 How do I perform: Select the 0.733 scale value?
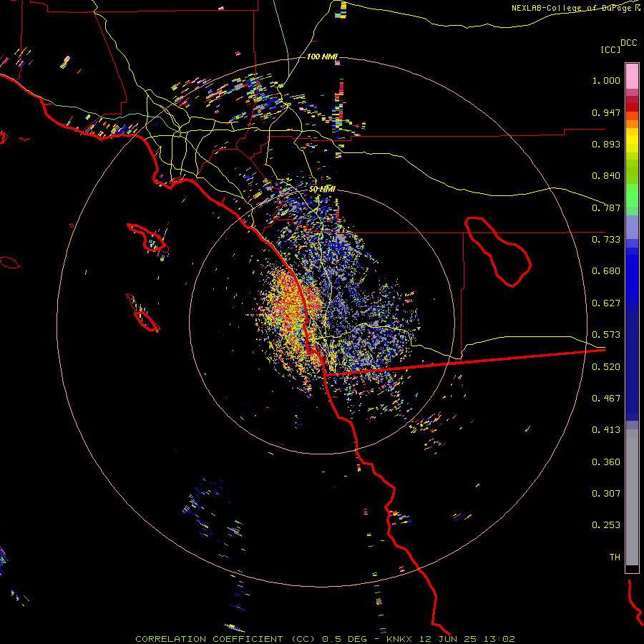coord(606,240)
